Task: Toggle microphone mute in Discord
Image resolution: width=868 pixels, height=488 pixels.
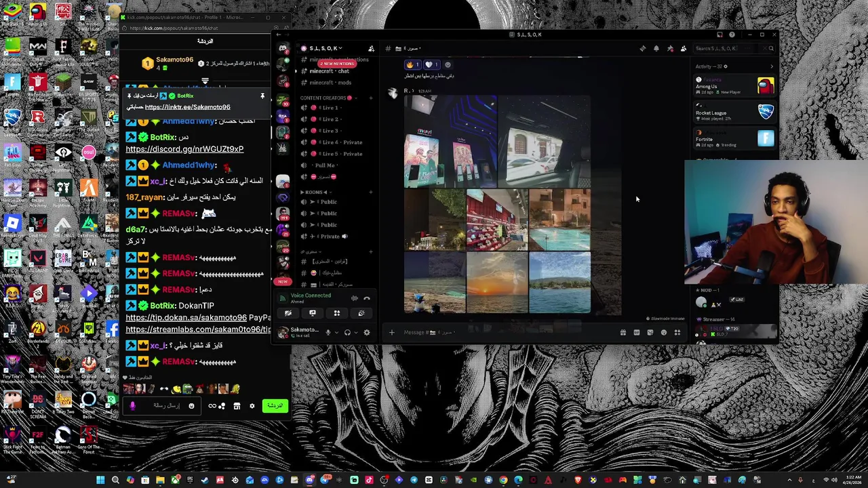Action: click(x=328, y=332)
